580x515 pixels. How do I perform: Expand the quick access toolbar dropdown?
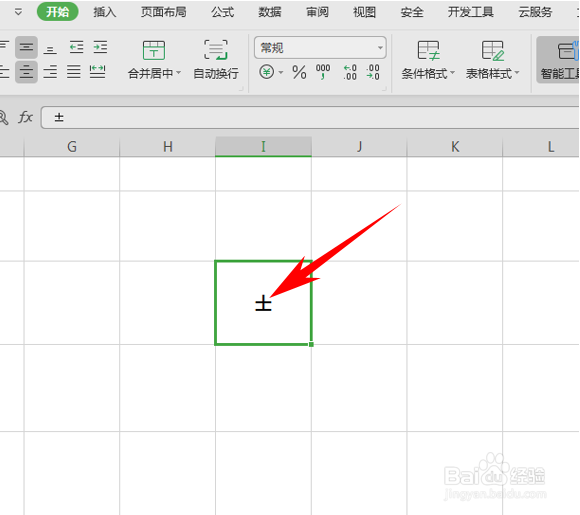coord(18,12)
